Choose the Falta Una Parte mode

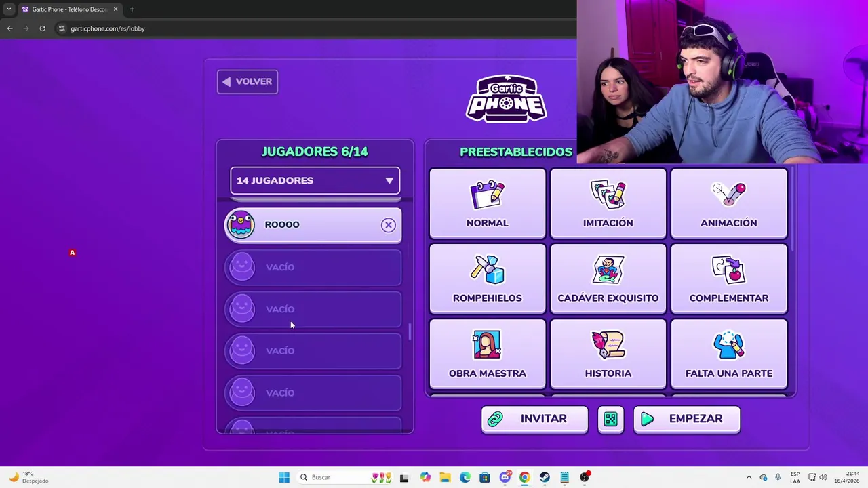tap(728, 353)
